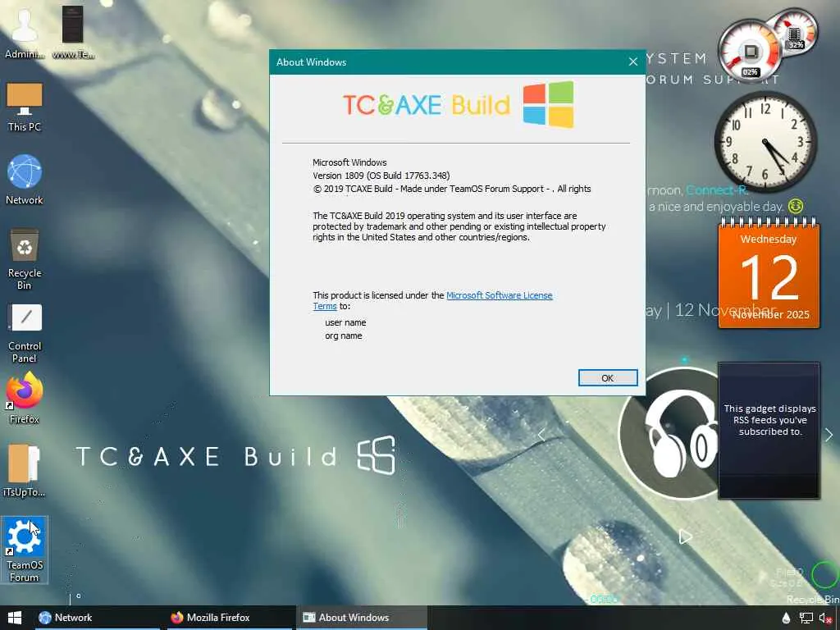Click the network tray icon
This screenshot has height=630, width=840.
[806, 619]
